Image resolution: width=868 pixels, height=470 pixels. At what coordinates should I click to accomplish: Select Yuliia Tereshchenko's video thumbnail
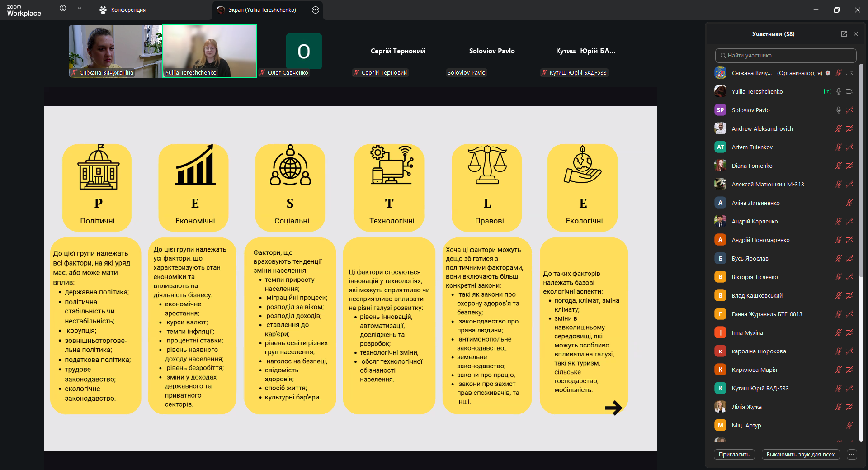coord(210,51)
